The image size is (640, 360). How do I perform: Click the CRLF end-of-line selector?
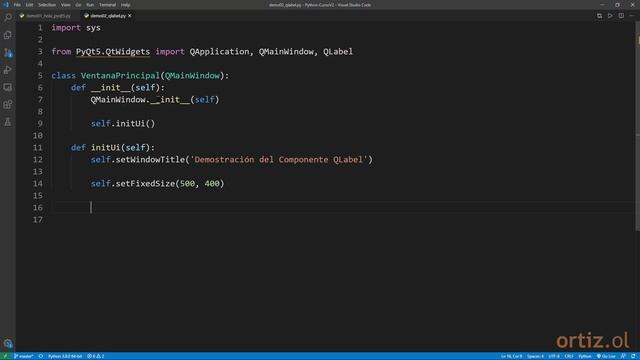click(x=569, y=356)
